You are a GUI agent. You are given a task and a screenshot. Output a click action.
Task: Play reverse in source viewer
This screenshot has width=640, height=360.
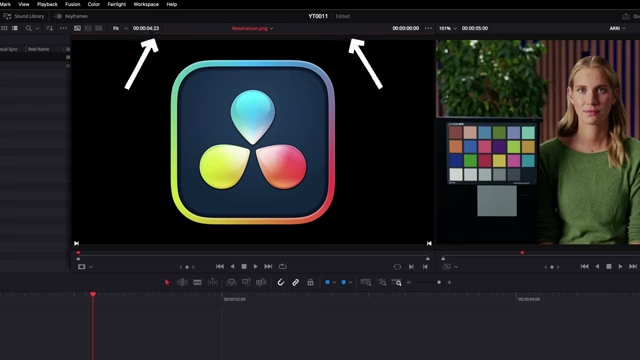click(x=232, y=267)
